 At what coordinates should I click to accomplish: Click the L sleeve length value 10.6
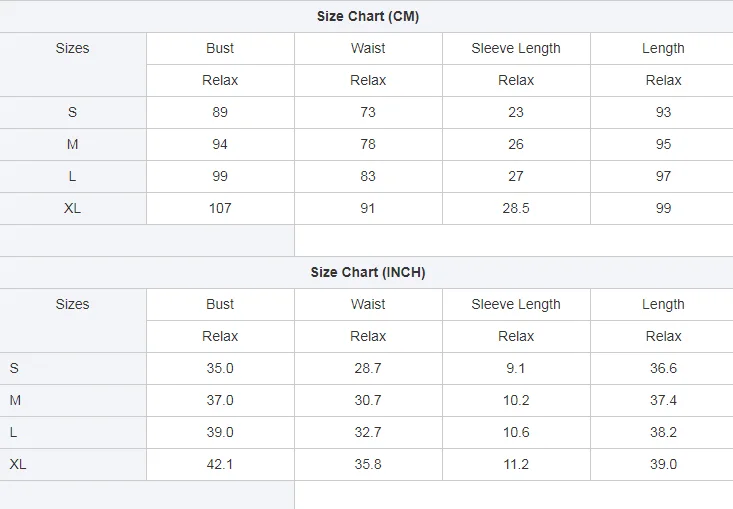click(516, 432)
